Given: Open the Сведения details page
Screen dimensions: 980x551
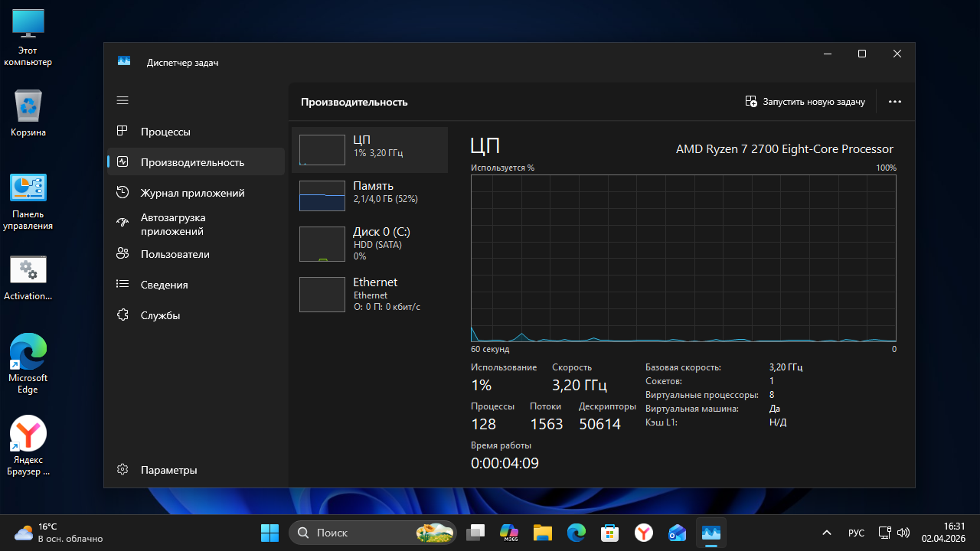Looking at the screenshot, I should pyautogui.click(x=164, y=285).
